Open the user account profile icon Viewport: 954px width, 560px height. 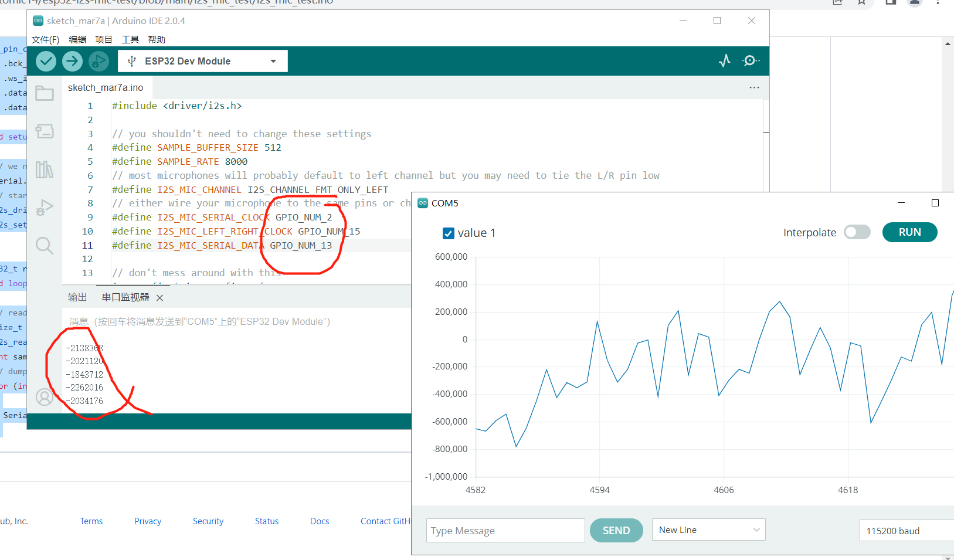45,397
